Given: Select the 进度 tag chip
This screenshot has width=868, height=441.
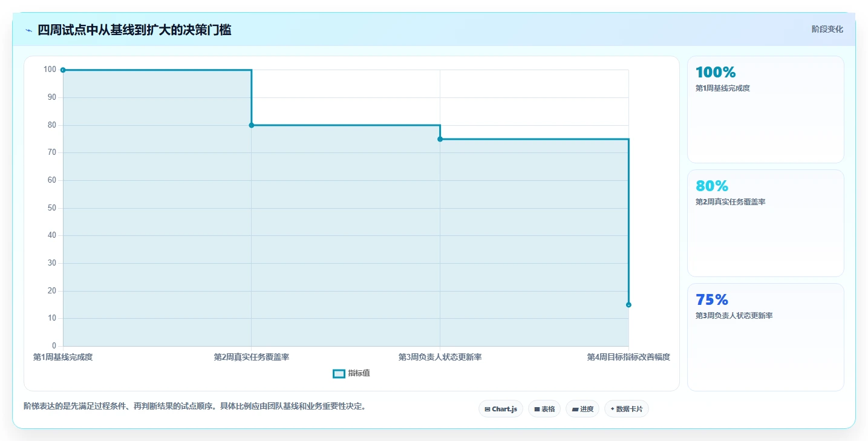Looking at the screenshot, I should point(582,409).
